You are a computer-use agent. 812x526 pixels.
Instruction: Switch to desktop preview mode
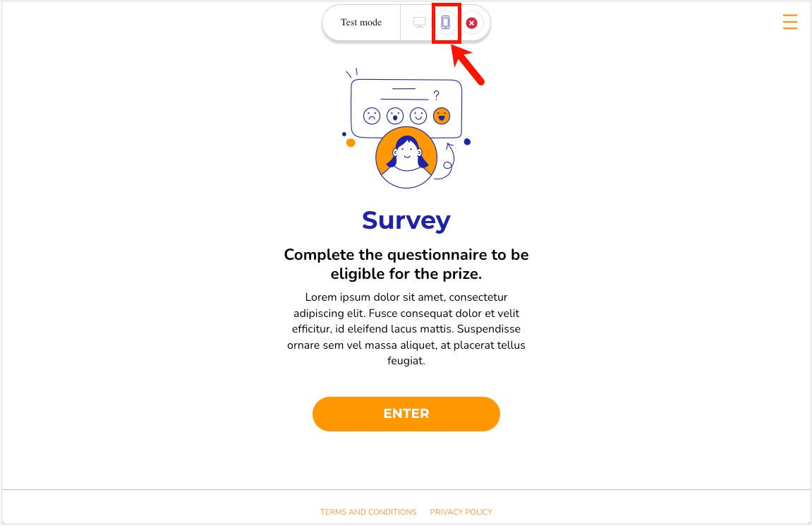[x=419, y=23]
